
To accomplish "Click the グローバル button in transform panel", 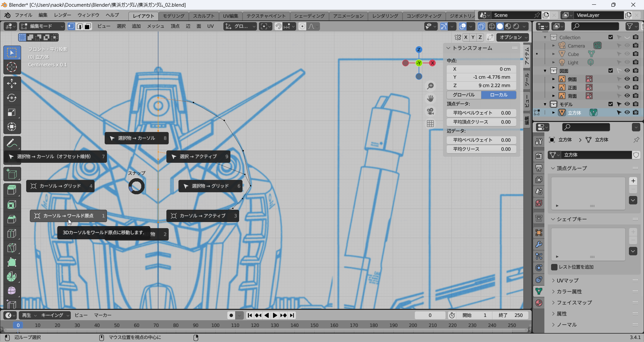I will [x=464, y=95].
